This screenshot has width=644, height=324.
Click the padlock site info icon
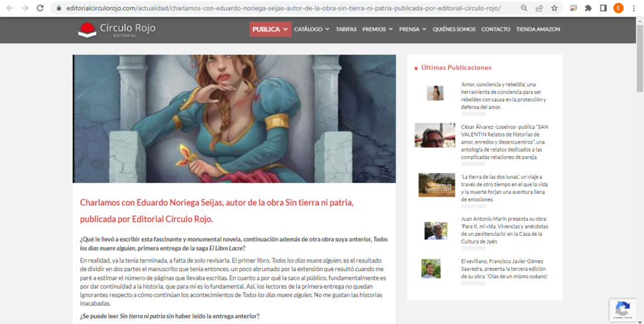59,8
